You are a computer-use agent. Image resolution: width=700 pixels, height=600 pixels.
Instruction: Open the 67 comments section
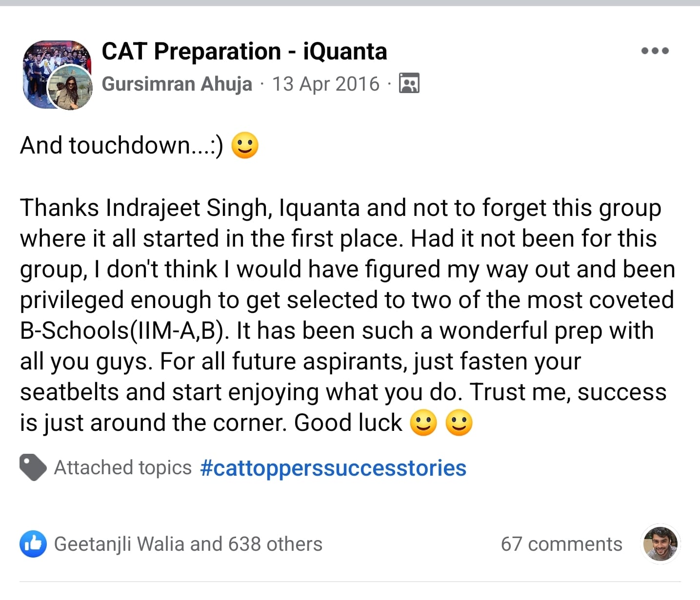tap(561, 544)
